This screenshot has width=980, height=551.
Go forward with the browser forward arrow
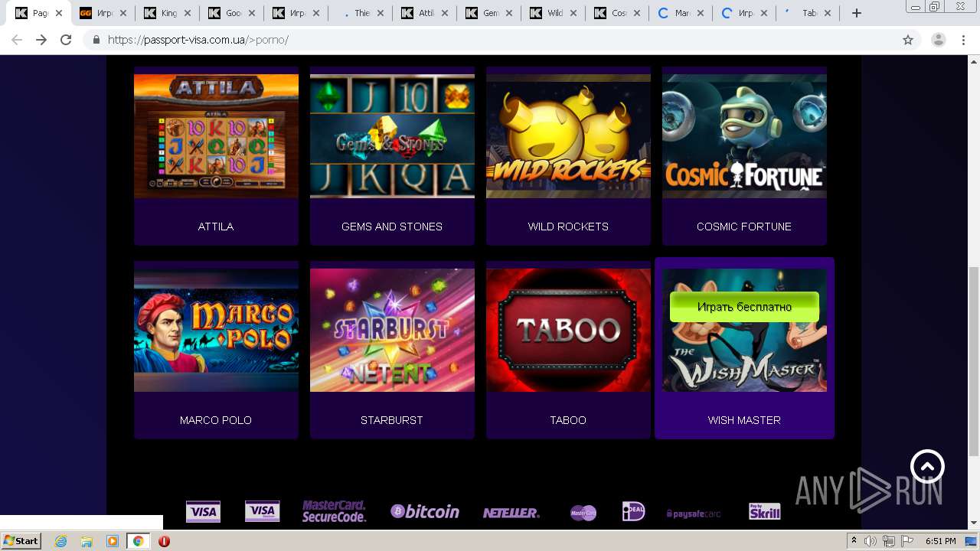tap(41, 40)
